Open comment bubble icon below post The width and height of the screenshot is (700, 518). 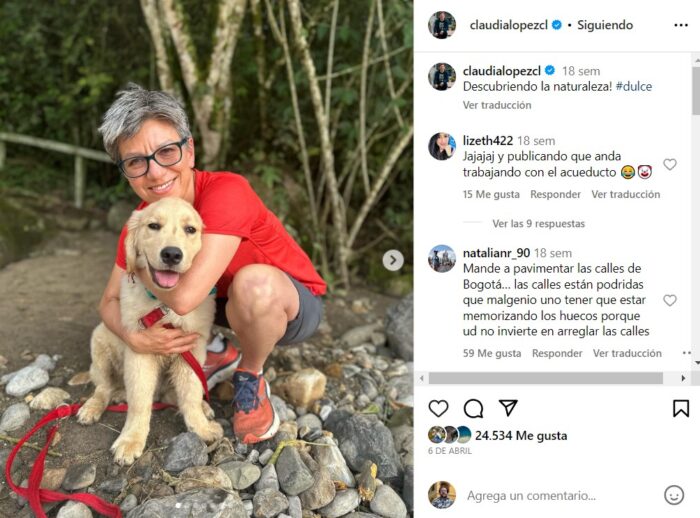(473, 409)
